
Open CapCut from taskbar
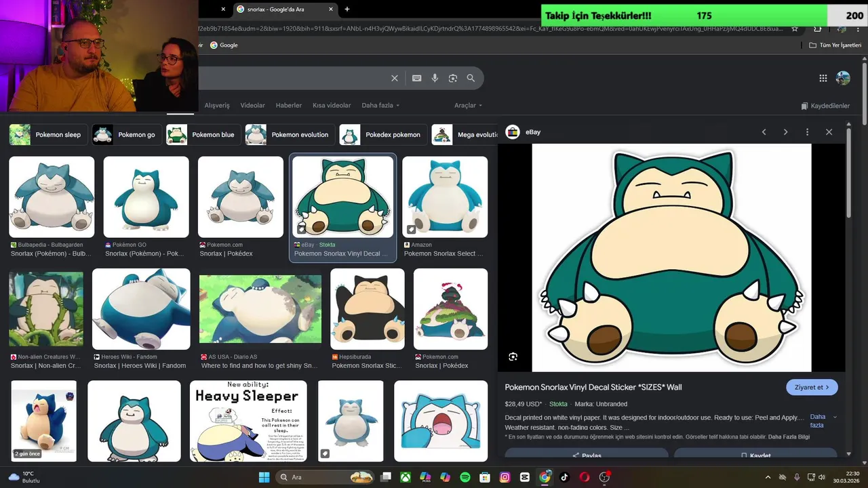click(x=525, y=477)
